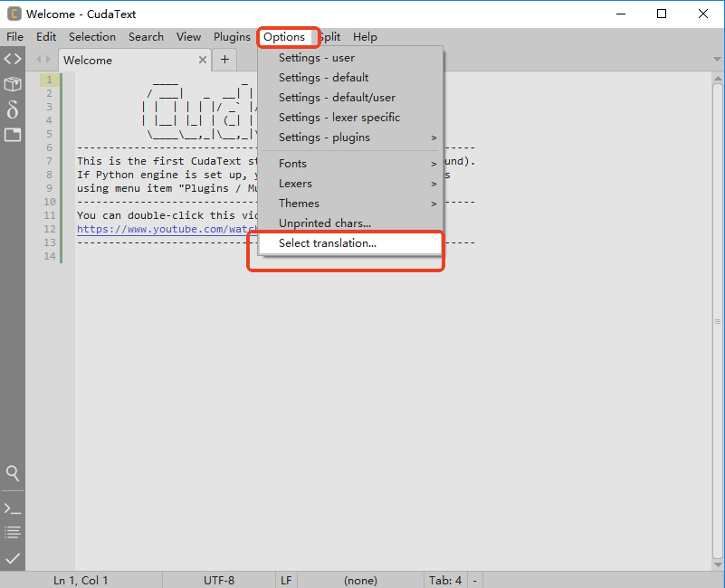Close the Welcome tab

point(203,60)
